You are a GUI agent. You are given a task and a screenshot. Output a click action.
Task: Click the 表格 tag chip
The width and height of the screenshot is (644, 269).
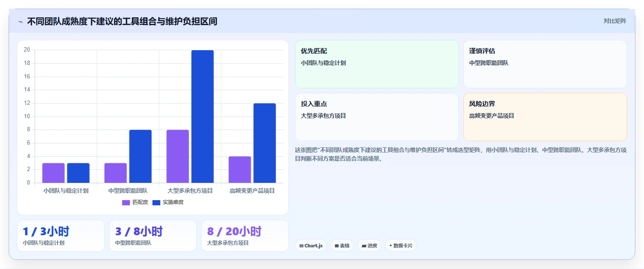[x=342, y=246]
